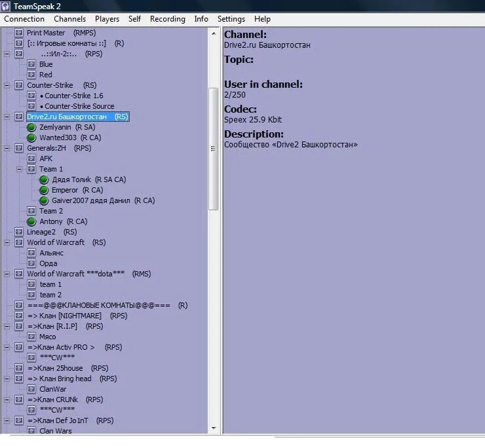Click the ClanWar channel icon

pos(31,389)
